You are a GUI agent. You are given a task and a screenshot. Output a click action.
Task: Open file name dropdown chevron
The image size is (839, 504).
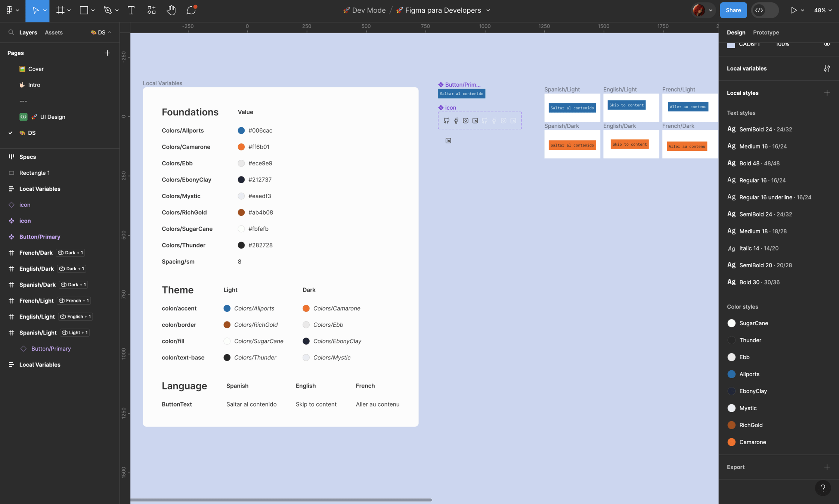[488, 10]
